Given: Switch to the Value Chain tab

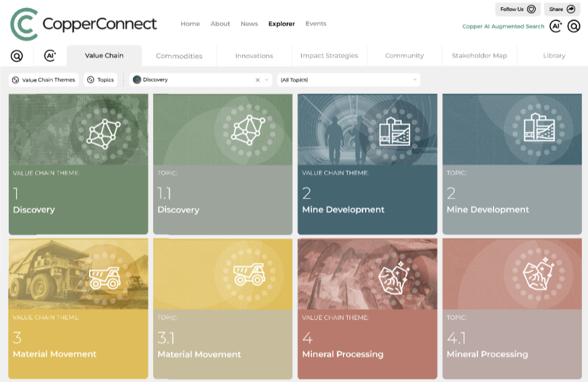Looking at the screenshot, I should click(104, 56).
